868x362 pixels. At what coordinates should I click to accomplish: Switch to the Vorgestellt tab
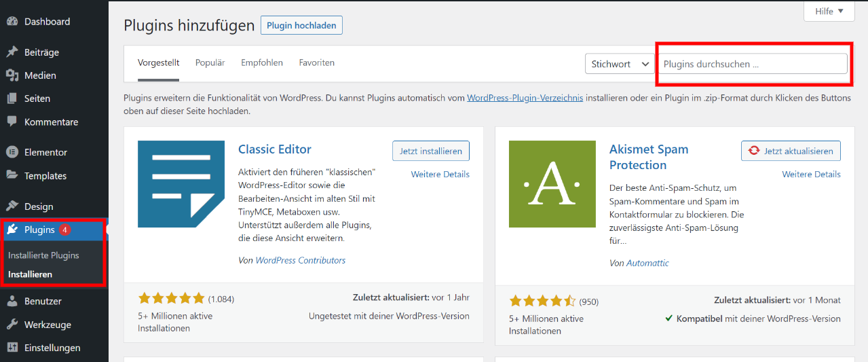(158, 62)
